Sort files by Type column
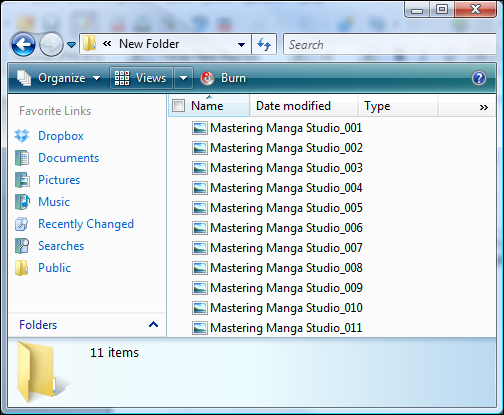 (x=398, y=106)
